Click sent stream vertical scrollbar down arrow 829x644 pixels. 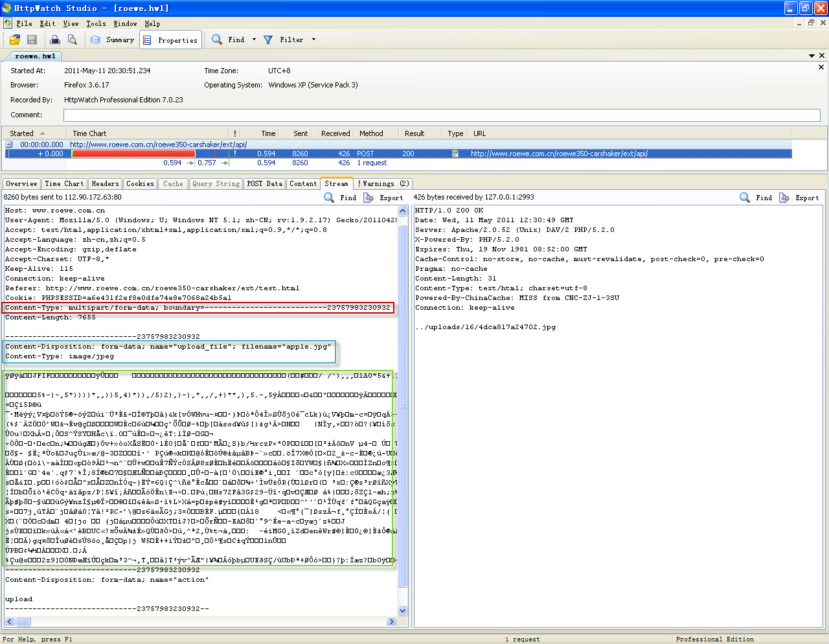click(402, 610)
